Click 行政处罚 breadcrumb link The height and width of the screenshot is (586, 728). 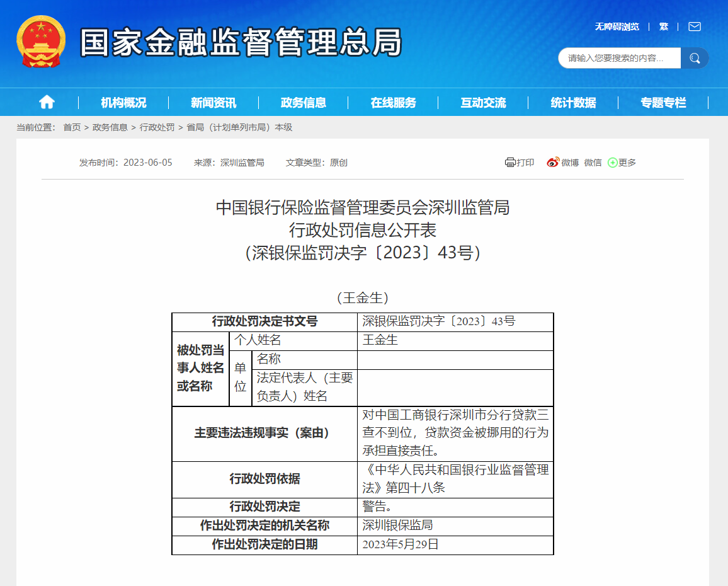[157, 127]
